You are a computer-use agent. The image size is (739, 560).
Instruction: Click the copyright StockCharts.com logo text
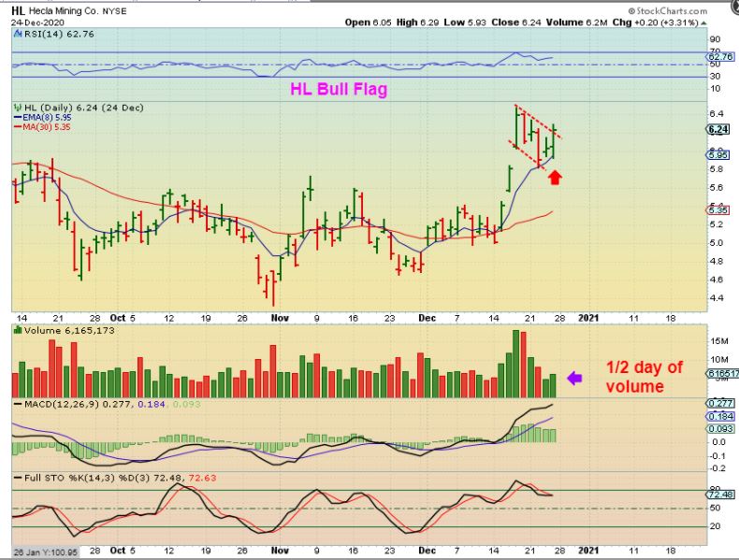(x=667, y=11)
